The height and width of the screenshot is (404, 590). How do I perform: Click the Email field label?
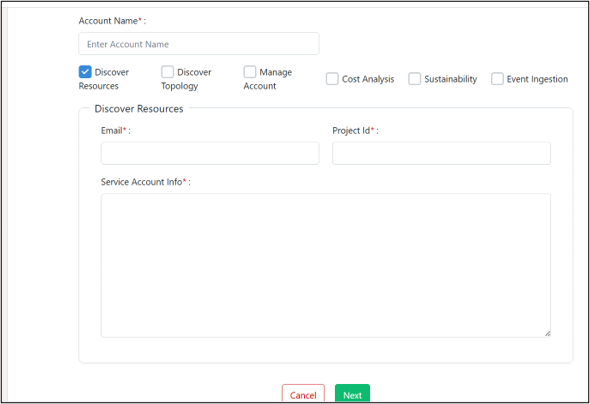point(116,131)
